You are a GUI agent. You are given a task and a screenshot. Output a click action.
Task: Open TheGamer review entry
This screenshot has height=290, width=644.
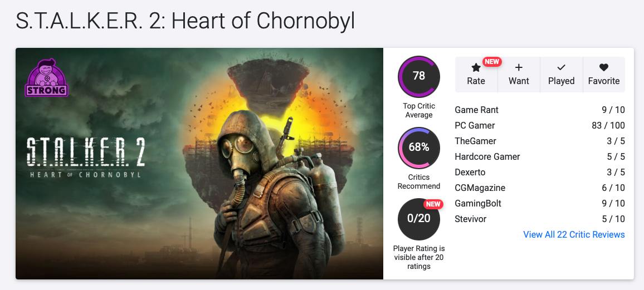(475, 141)
